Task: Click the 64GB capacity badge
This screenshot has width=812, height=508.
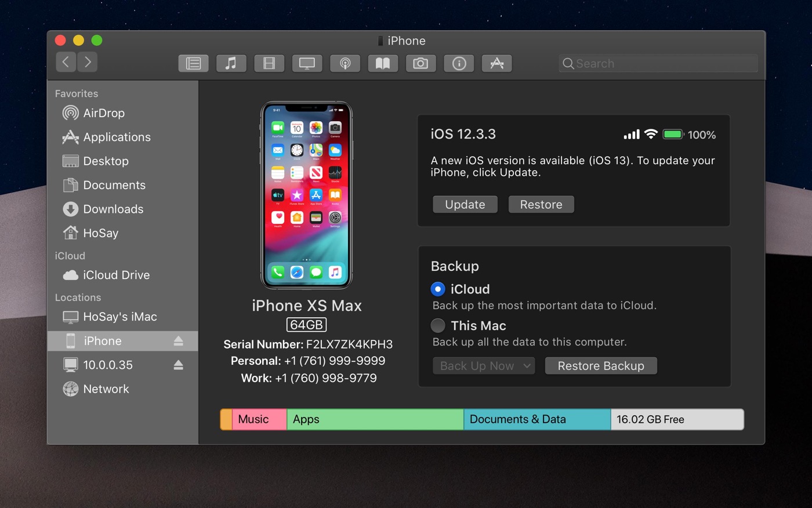Action: (306, 325)
